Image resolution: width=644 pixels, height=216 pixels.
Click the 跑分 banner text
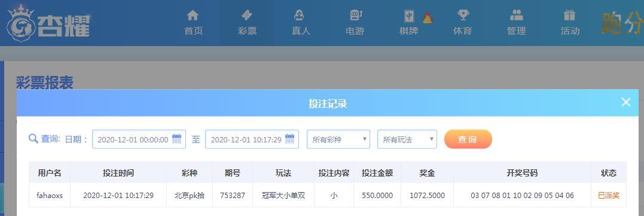point(622,23)
